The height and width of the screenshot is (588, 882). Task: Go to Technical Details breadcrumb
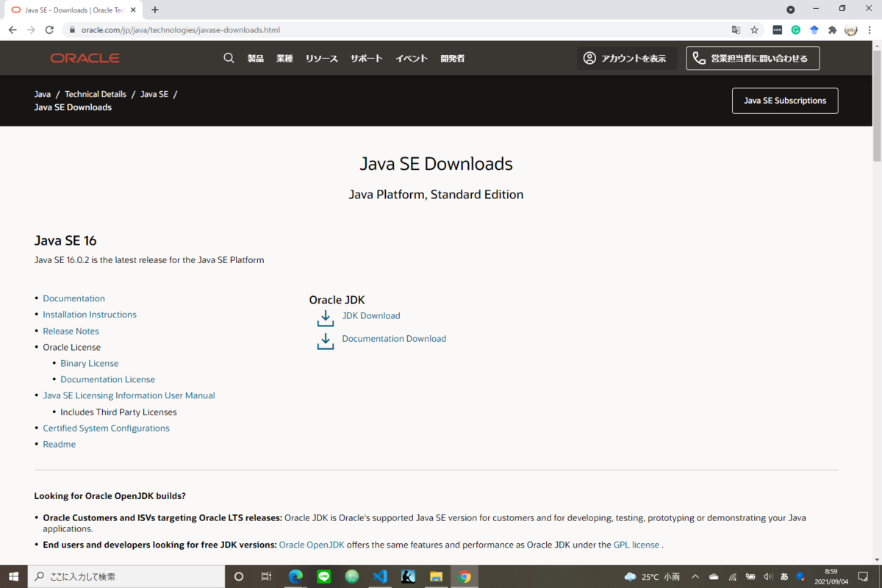(96, 94)
